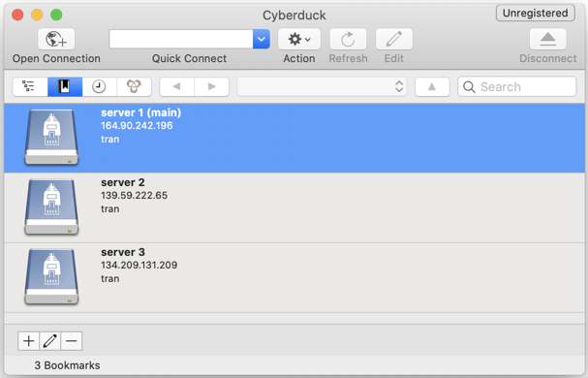Click the go-to-parent-folder up arrow
This screenshot has height=378, width=588.
point(432,86)
